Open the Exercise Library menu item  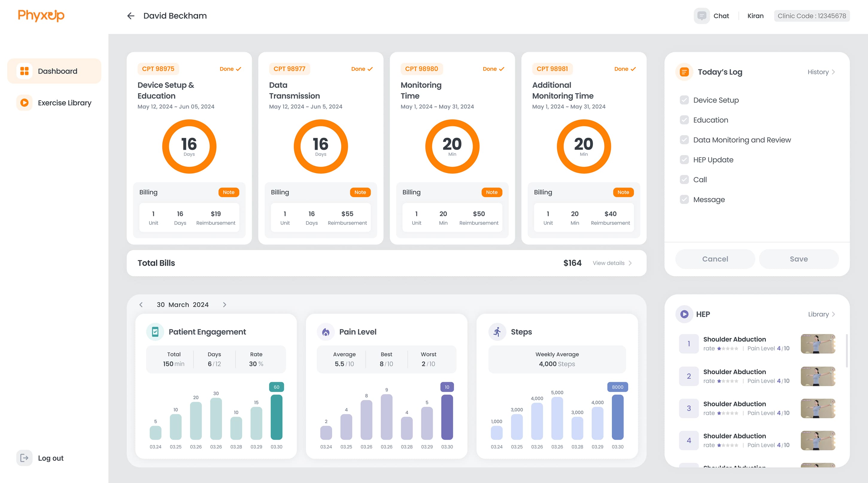pos(54,103)
